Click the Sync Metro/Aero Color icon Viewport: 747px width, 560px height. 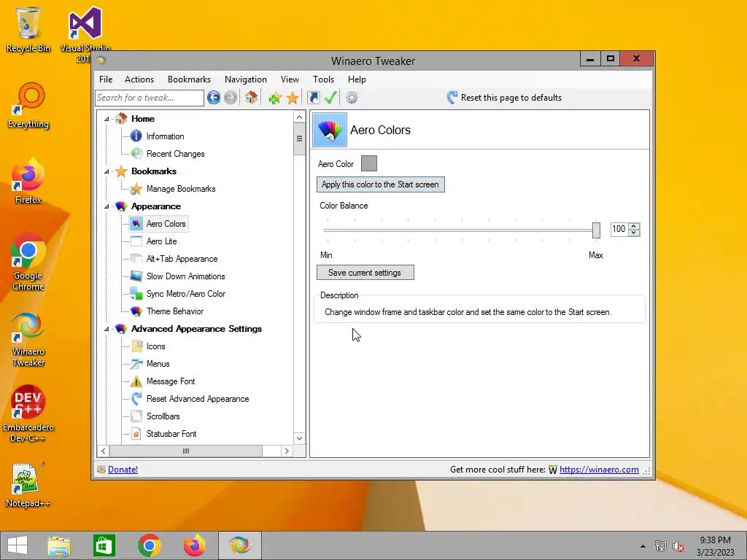(136, 294)
